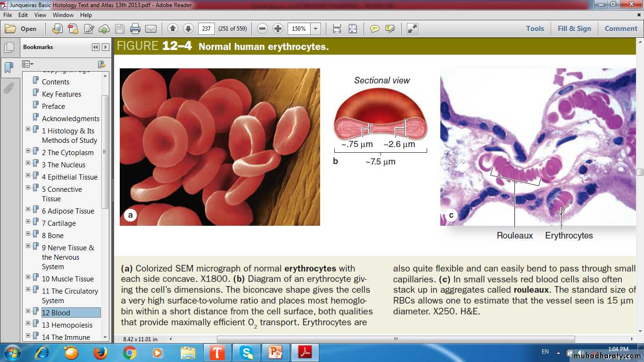This screenshot has width=644, height=362.
Task: Click the page number input field
Action: [x=206, y=29]
